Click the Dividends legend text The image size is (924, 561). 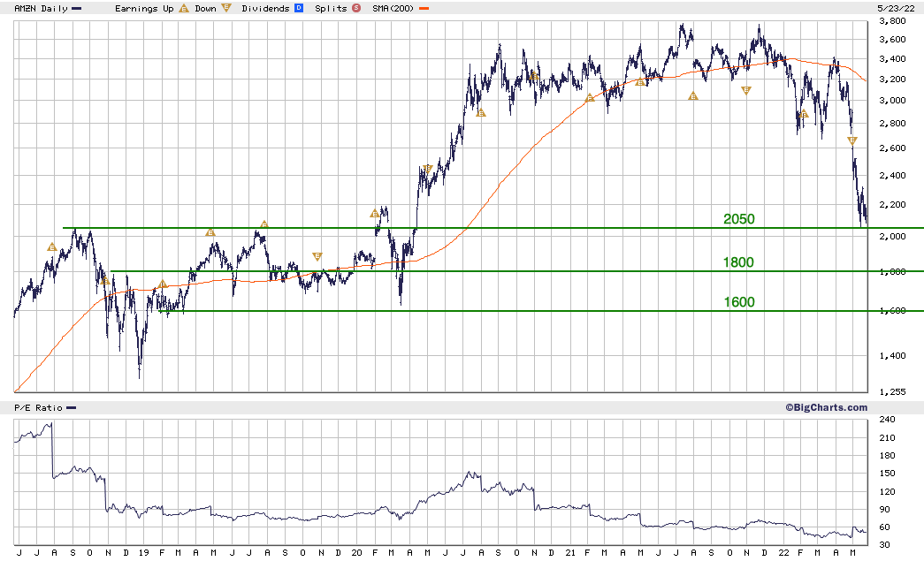pyautogui.click(x=266, y=9)
